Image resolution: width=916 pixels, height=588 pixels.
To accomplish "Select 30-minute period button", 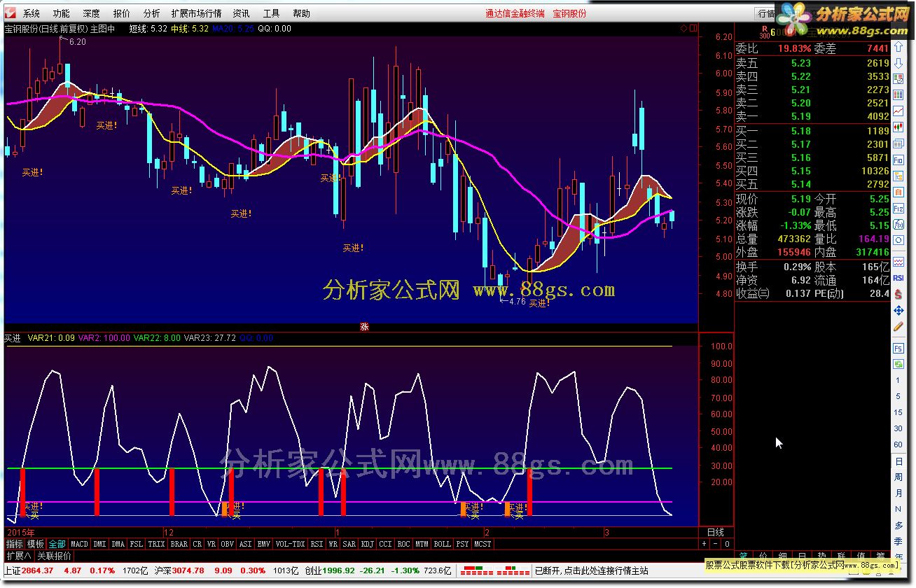I will [x=898, y=428].
